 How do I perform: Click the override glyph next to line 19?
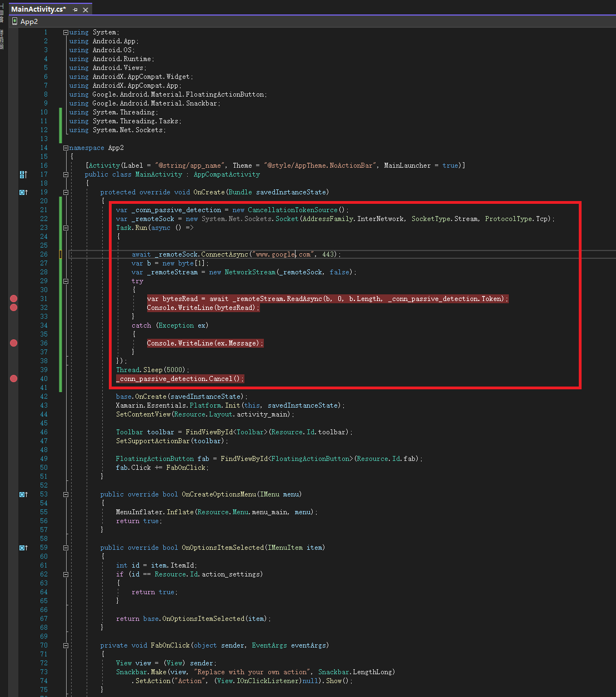pyautogui.click(x=23, y=192)
